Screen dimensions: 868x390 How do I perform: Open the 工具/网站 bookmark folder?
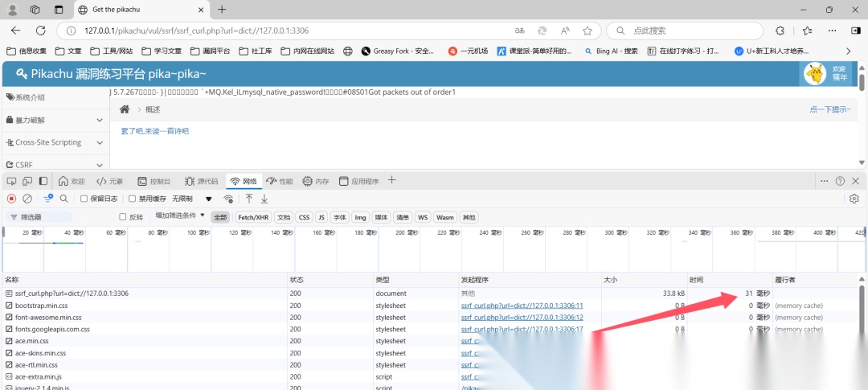pyautogui.click(x=112, y=51)
